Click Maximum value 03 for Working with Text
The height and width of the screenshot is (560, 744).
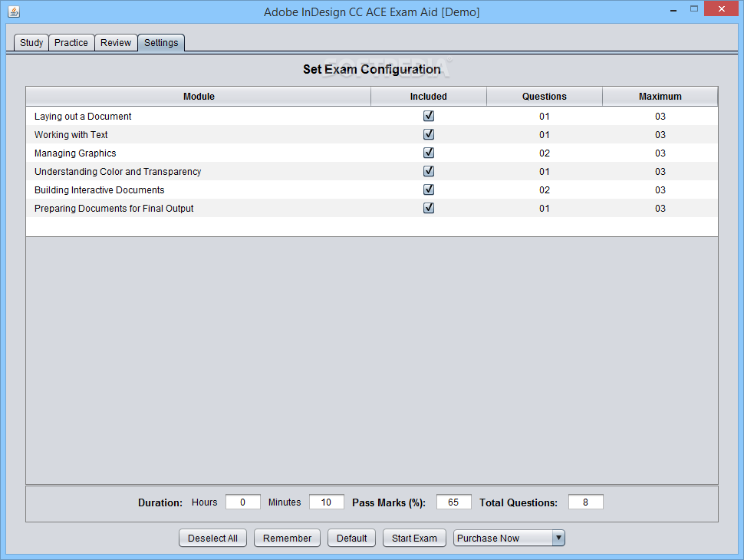(x=660, y=135)
